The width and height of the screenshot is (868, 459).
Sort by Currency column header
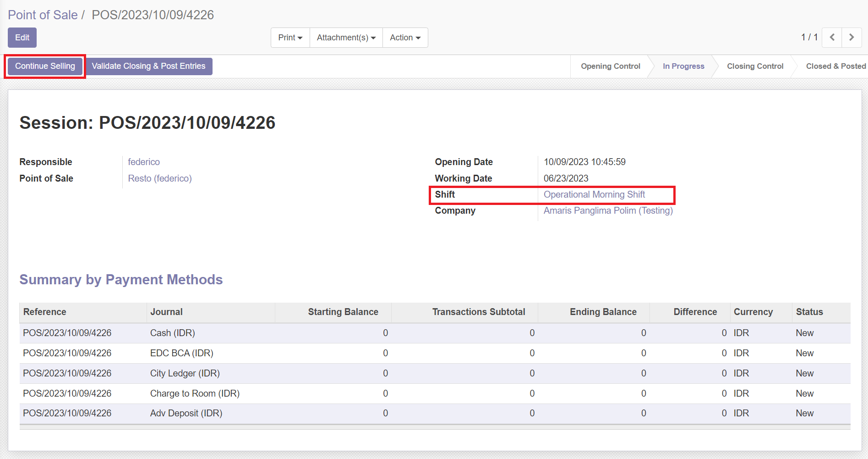click(x=761, y=312)
